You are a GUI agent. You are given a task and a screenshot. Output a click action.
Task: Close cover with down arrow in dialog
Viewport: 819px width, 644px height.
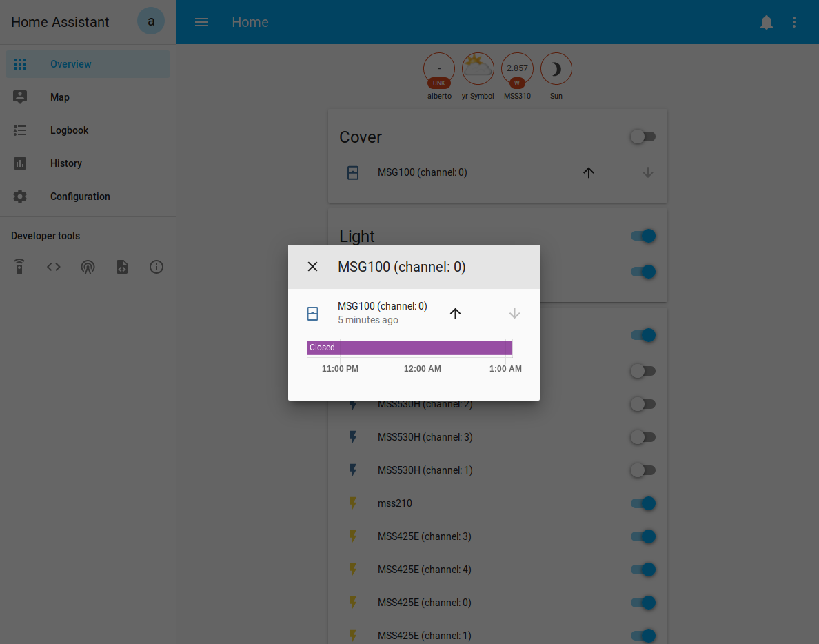pyautogui.click(x=514, y=314)
